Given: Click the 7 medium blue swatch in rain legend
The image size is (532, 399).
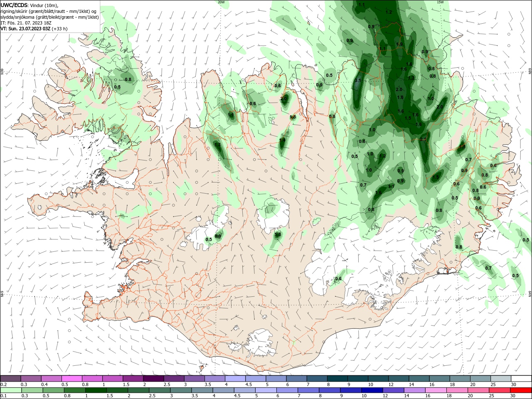Looking at the screenshot, I should 308,390.
